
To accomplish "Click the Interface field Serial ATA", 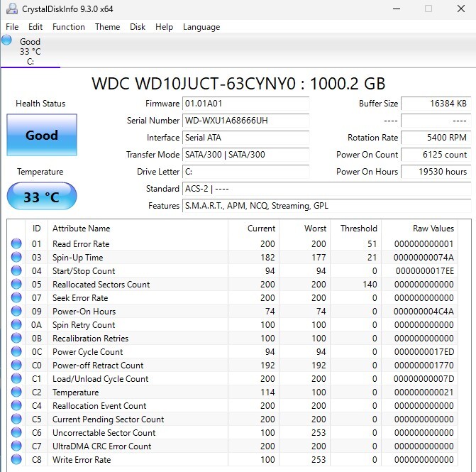I will coord(246,138).
